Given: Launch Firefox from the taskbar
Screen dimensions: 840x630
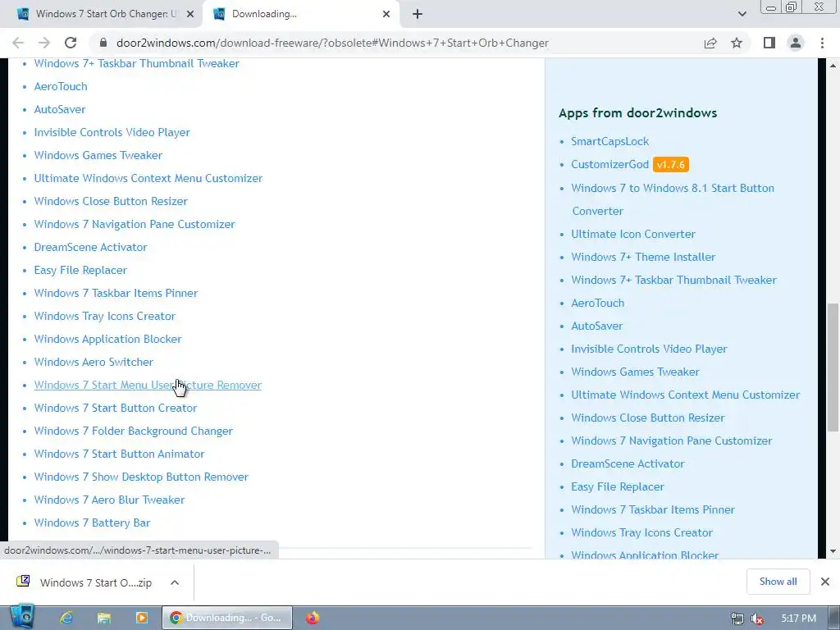Looking at the screenshot, I should click(313, 618).
